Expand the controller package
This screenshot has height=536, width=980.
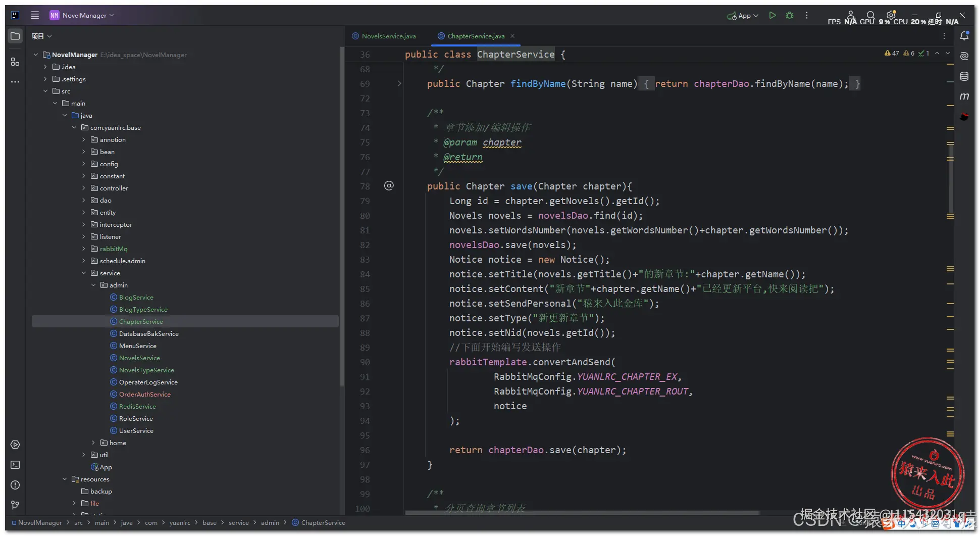pyautogui.click(x=84, y=188)
